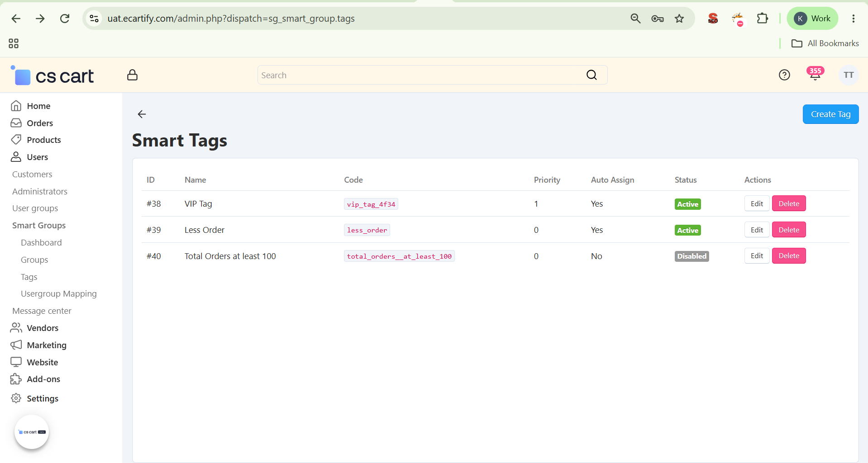
Task: Open Home in the sidebar
Action: [x=31, y=106]
